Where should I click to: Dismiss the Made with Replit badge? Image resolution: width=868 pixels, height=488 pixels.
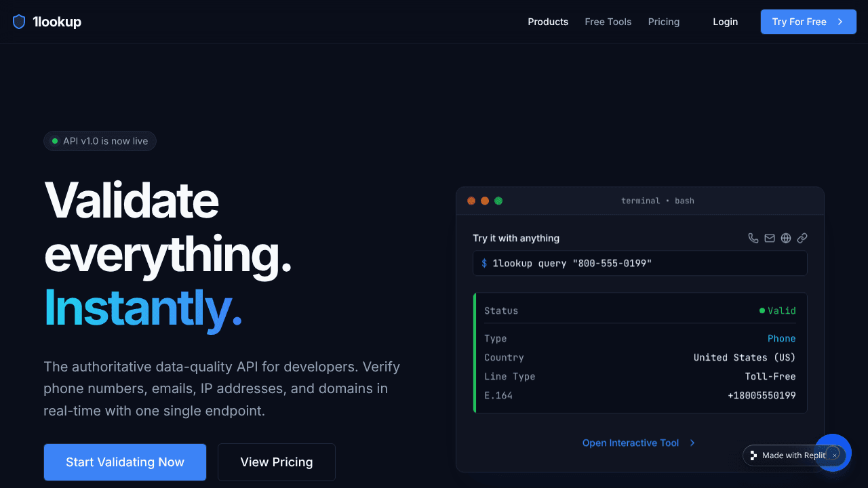(835, 455)
